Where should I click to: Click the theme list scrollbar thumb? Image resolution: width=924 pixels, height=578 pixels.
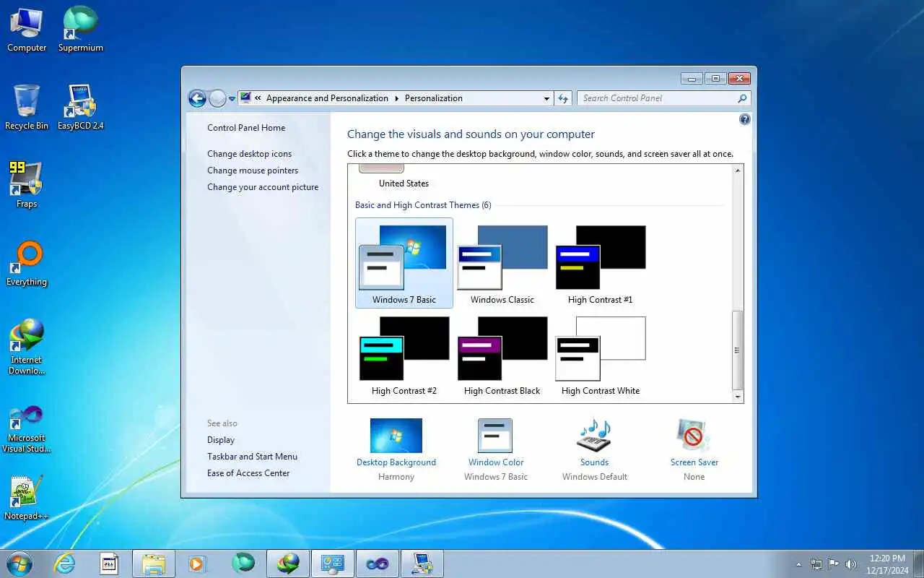[x=737, y=350]
